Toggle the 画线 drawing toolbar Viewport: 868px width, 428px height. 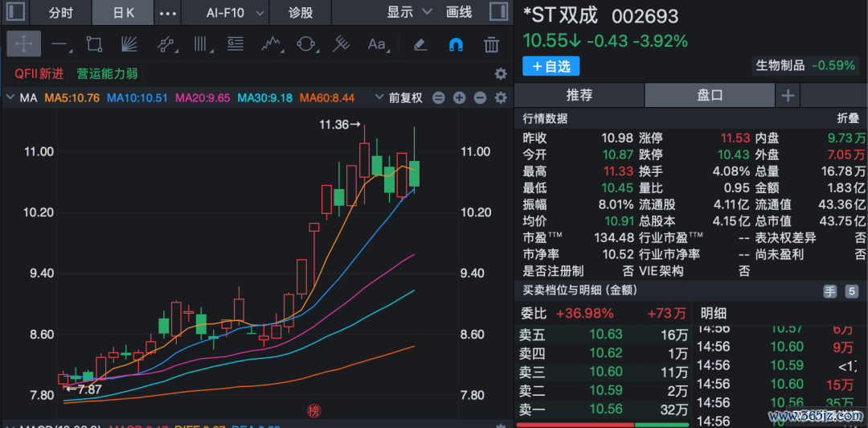[459, 12]
